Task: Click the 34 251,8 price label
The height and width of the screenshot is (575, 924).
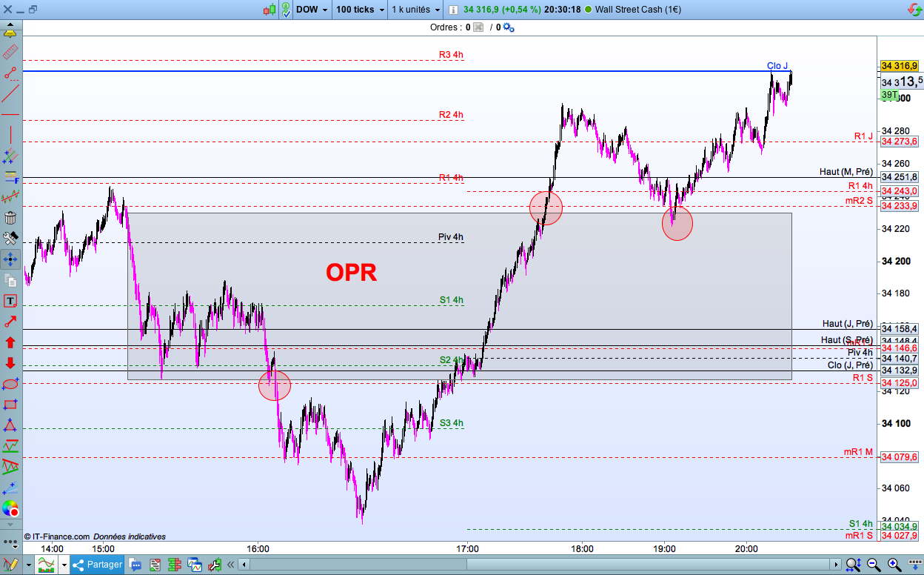Action: (x=900, y=177)
